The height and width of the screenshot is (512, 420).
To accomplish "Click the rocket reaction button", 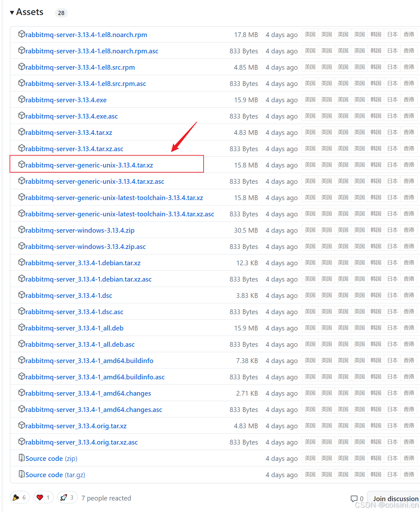I will pyautogui.click(x=67, y=497).
